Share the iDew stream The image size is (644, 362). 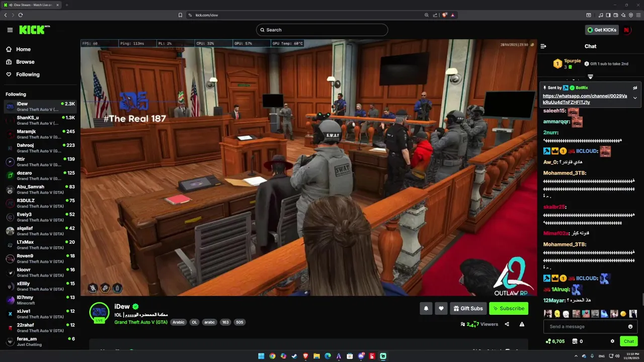(x=507, y=324)
